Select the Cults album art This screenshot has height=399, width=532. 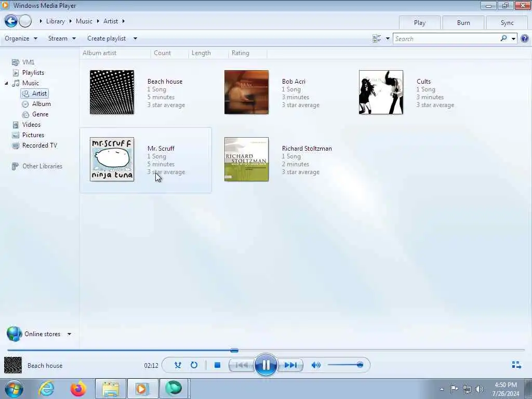(x=381, y=92)
